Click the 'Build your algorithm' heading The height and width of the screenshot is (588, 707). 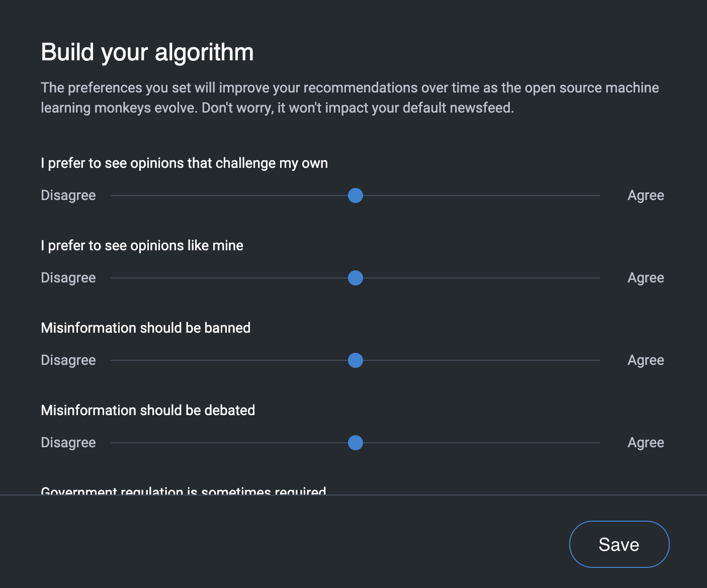click(x=147, y=52)
